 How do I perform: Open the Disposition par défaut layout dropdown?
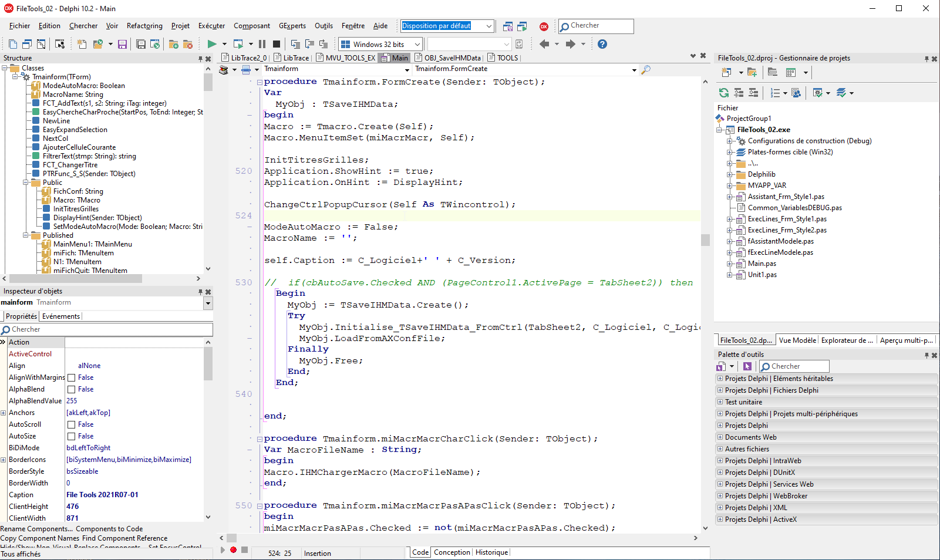488,26
